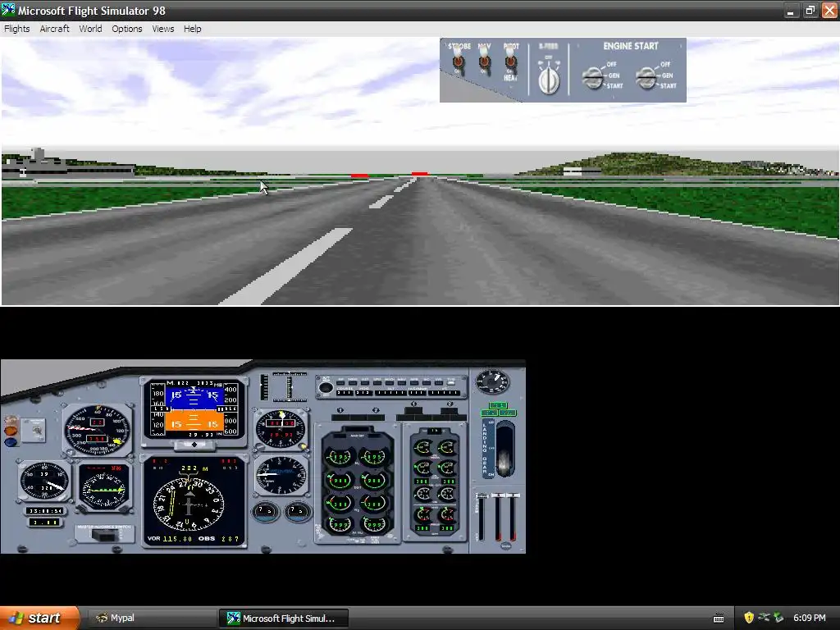
Task: Click the blue-orange attitude display
Action: [194, 410]
